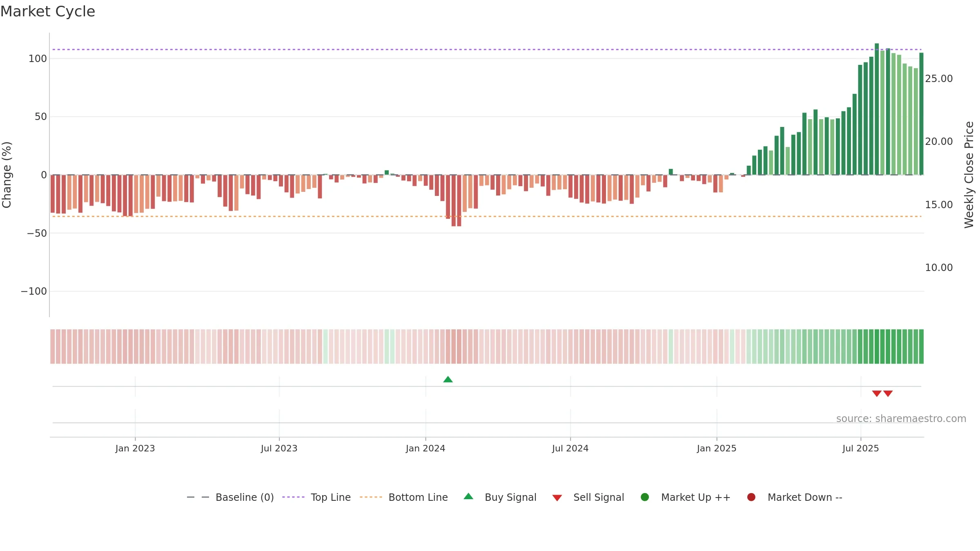Click the purple dashed Top Line legend swatch

point(293,497)
